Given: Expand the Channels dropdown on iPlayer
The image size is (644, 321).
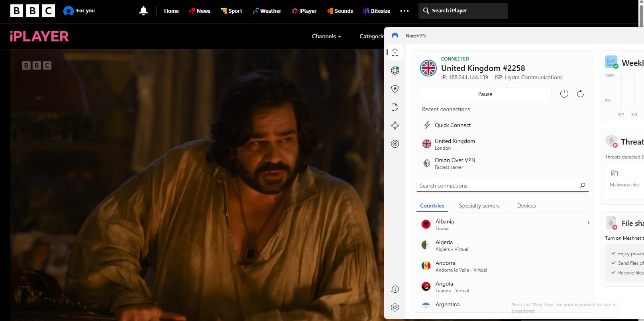Looking at the screenshot, I should tap(326, 36).
